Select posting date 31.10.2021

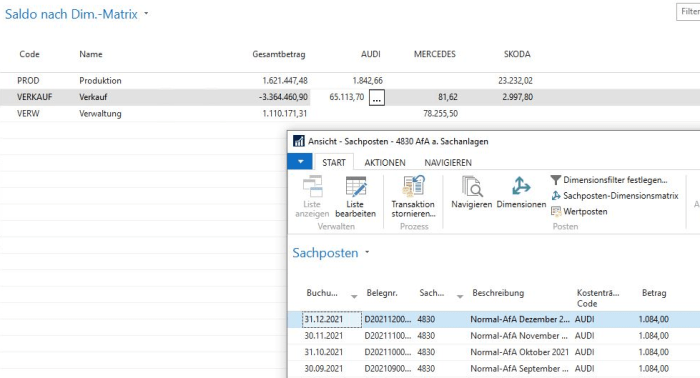pyautogui.click(x=324, y=352)
